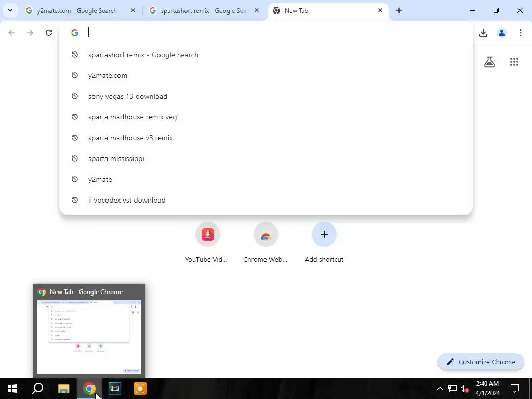Image resolution: width=532 pixels, height=399 pixels.
Task: Open the Windows Start menu
Action: click(x=12, y=389)
